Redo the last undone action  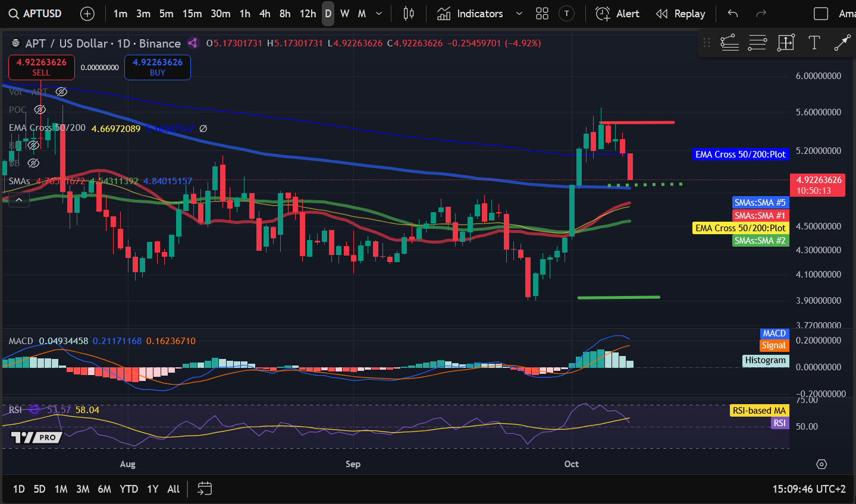coord(761,14)
